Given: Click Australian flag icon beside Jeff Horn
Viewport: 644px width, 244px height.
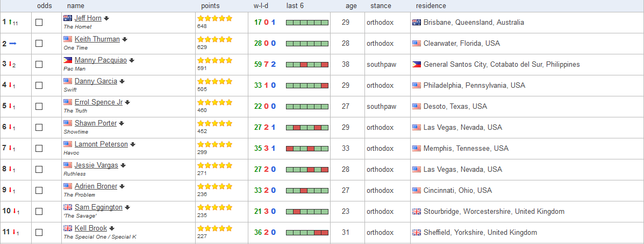Looking at the screenshot, I should [x=68, y=18].
